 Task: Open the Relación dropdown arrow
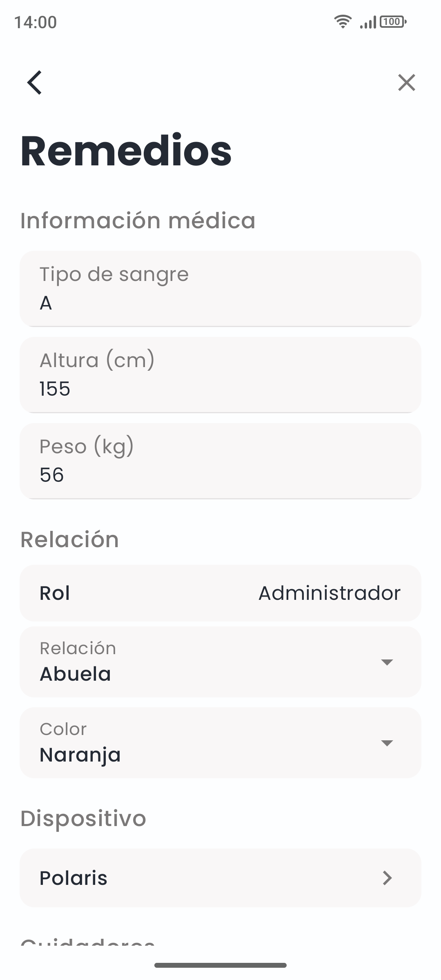point(387,662)
